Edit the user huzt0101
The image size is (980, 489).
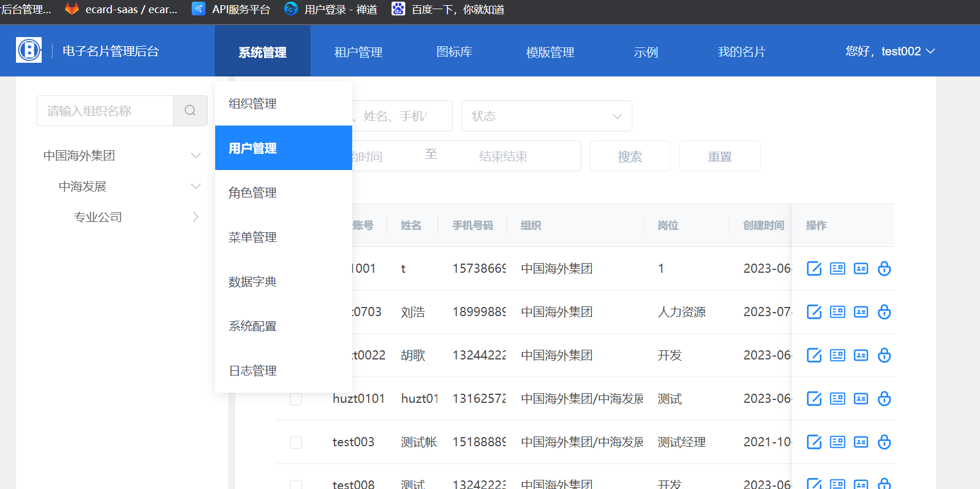814,399
